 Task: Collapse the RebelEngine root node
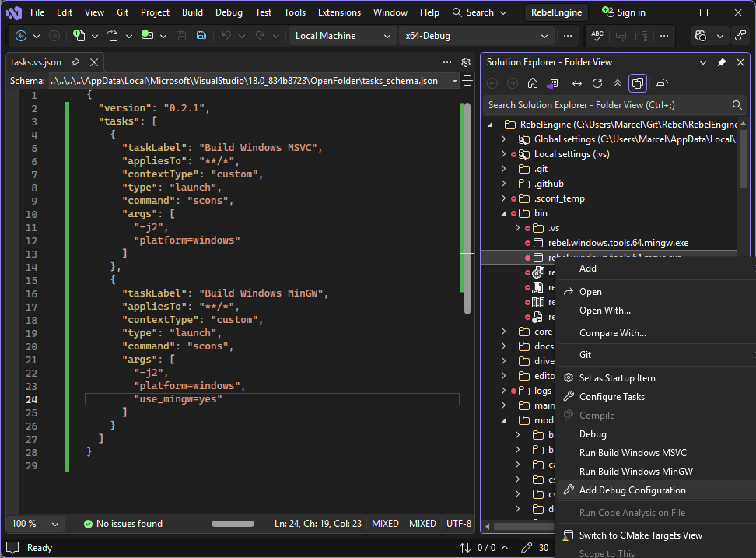[x=490, y=125]
